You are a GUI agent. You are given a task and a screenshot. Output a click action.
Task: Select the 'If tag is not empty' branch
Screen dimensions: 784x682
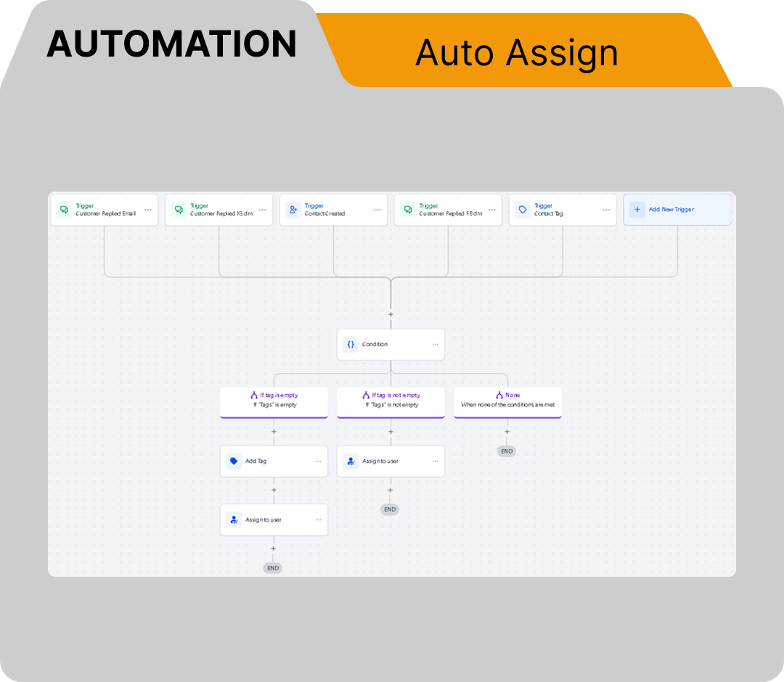point(391,401)
